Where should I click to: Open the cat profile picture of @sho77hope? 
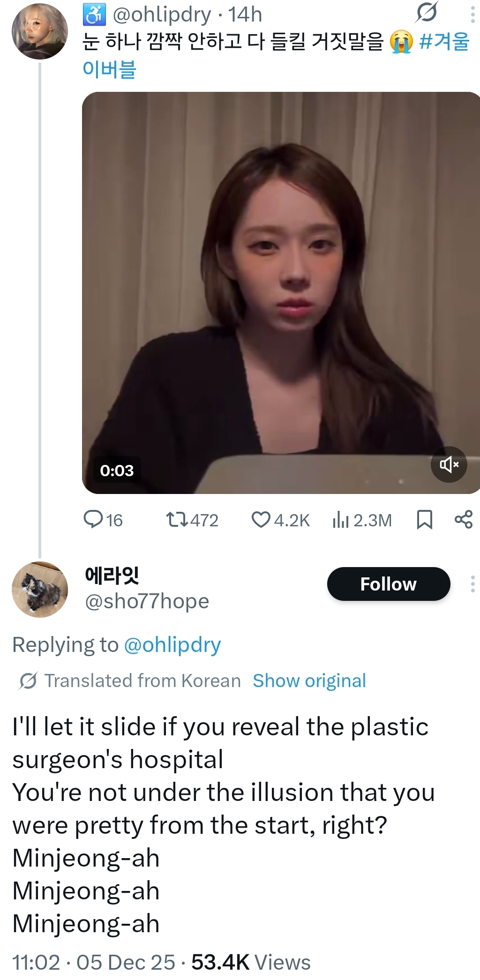(x=39, y=589)
